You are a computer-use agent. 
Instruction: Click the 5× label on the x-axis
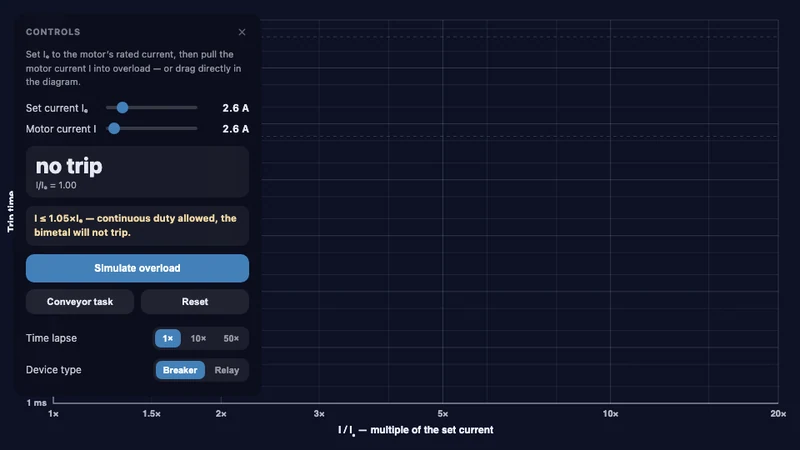click(x=443, y=414)
